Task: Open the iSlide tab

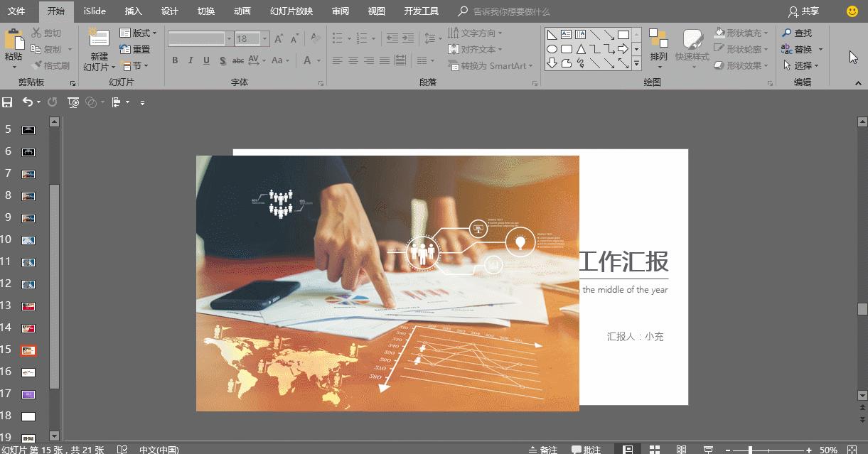Action: click(95, 11)
